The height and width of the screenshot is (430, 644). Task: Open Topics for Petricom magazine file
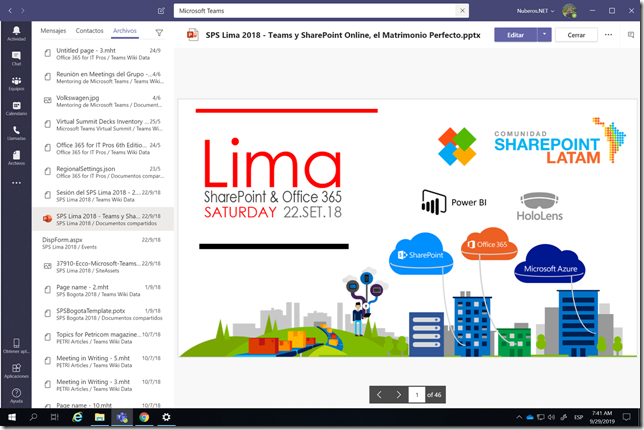point(103,338)
